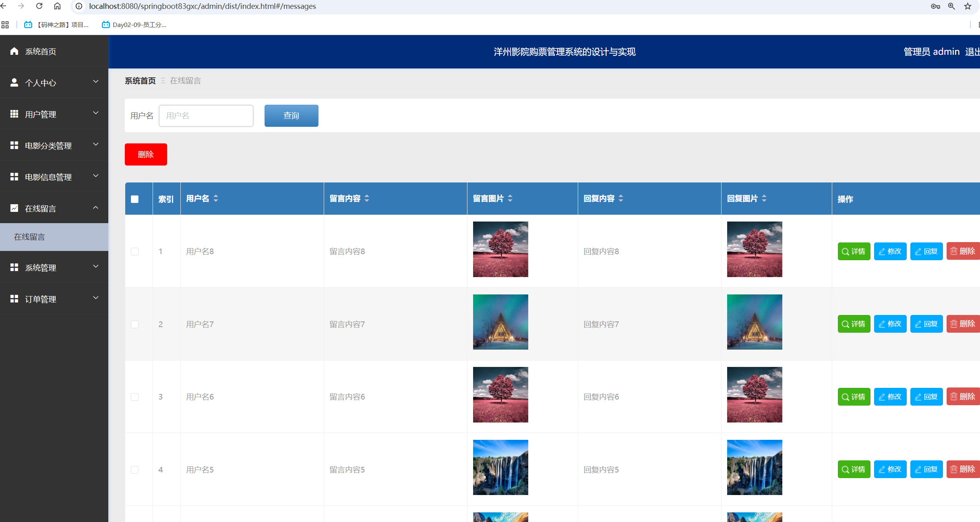The width and height of the screenshot is (980, 522).
Task: Open the 用户管理 menu label
Action: tap(41, 114)
